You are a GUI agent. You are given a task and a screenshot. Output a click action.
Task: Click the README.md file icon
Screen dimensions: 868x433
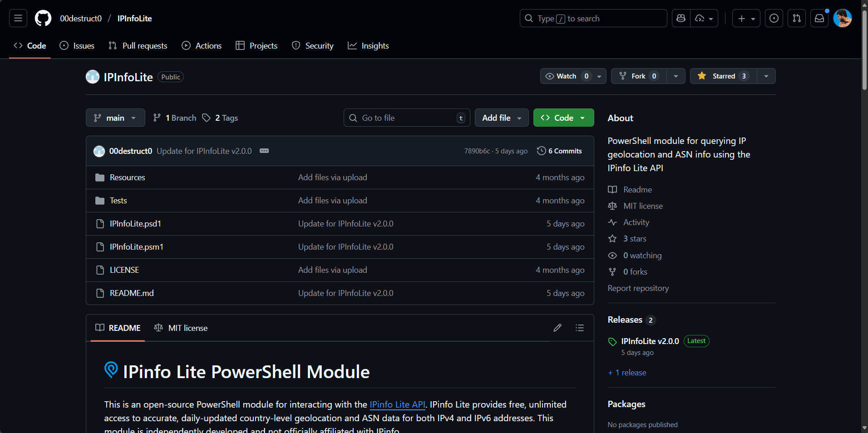point(100,293)
